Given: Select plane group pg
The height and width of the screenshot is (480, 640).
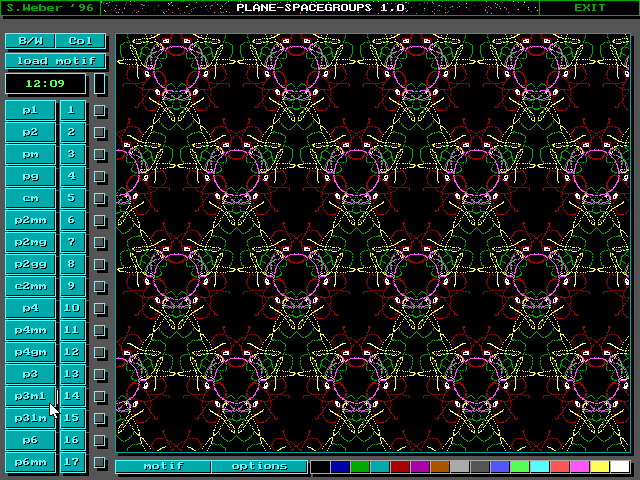Looking at the screenshot, I should click(30, 176).
